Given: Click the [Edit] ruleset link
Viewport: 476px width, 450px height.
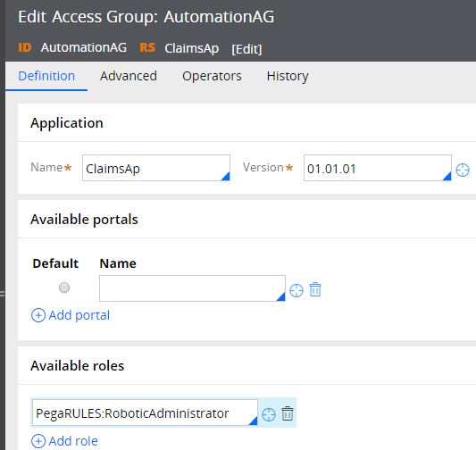Looking at the screenshot, I should 246,49.
